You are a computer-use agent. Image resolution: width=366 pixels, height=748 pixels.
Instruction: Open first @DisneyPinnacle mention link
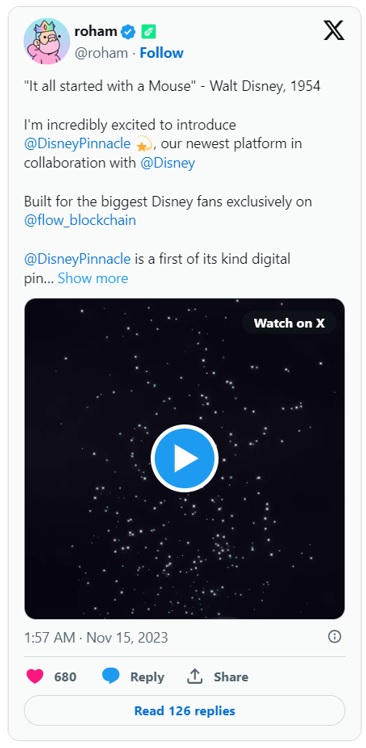coord(77,143)
